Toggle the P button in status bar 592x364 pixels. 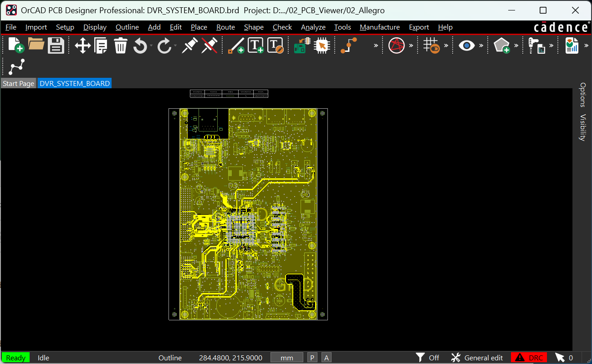click(312, 358)
